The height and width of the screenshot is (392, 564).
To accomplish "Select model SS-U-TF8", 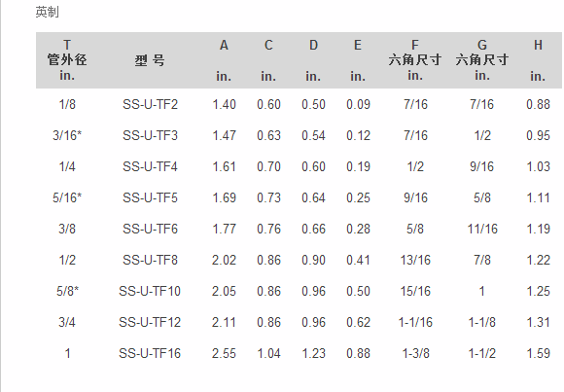I will pos(150,260).
